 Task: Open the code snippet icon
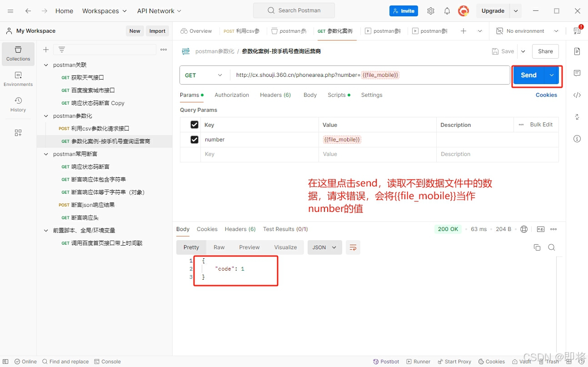pyautogui.click(x=577, y=95)
